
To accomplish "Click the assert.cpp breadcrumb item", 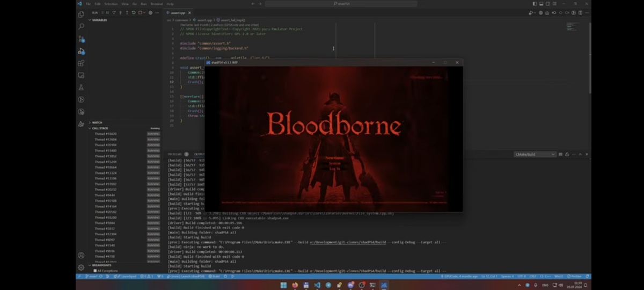I will point(204,20).
